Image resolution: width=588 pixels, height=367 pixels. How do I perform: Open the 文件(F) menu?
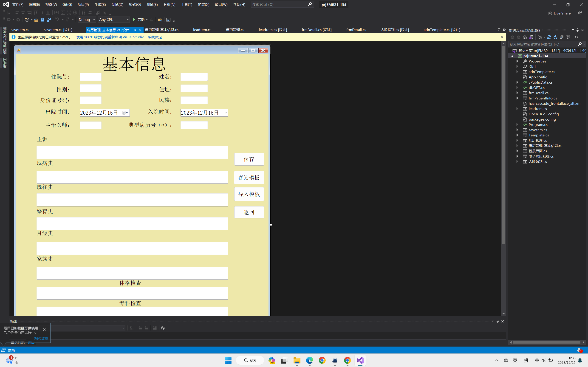click(18, 4)
